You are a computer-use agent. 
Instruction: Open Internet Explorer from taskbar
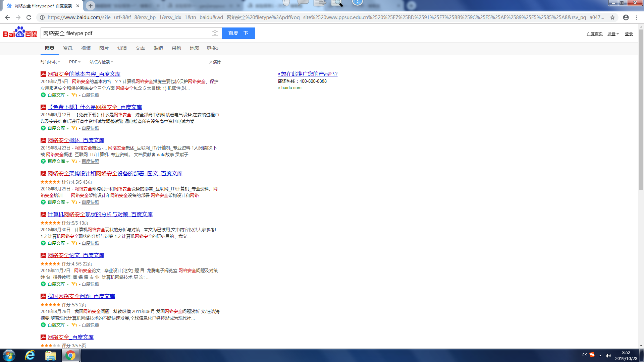coord(30,355)
